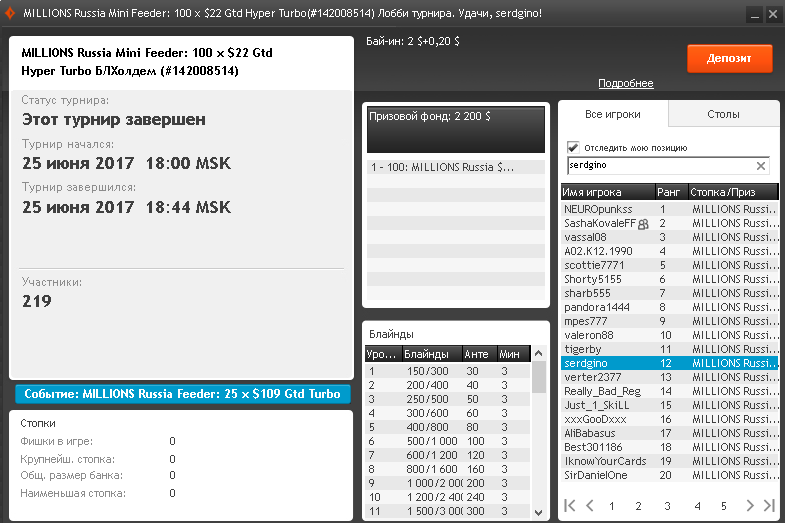The image size is (785, 523).
Task: Select the prize row 1 - 100: MILLIONS Russia
Action: point(456,167)
